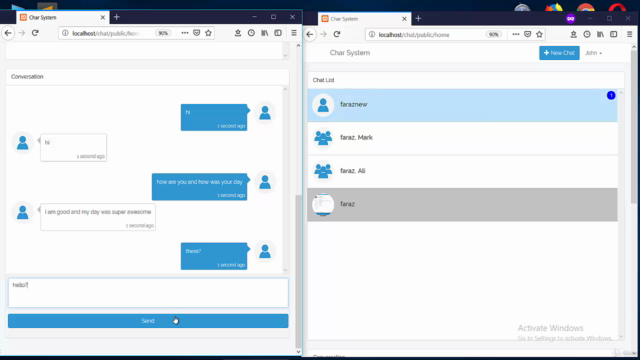This screenshot has height=360, width=640.
Task: Reload the page in left browser window
Action: pyautogui.click(x=35, y=33)
